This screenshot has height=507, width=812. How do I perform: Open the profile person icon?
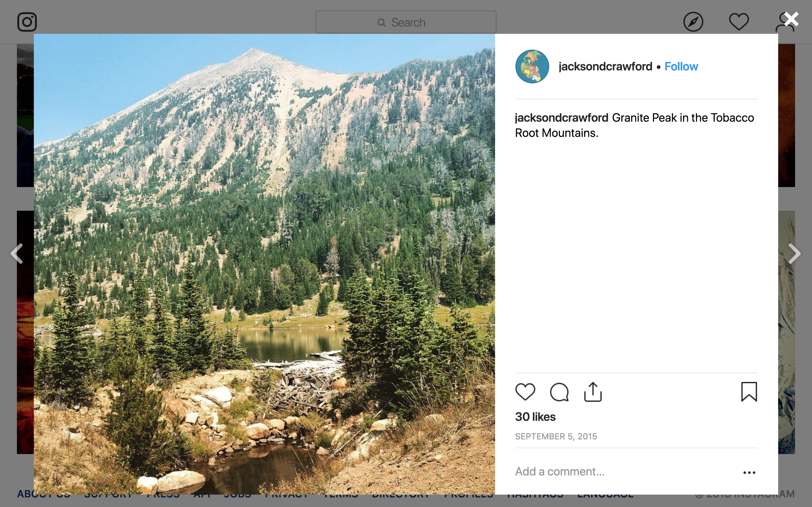pyautogui.click(x=784, y=22)
